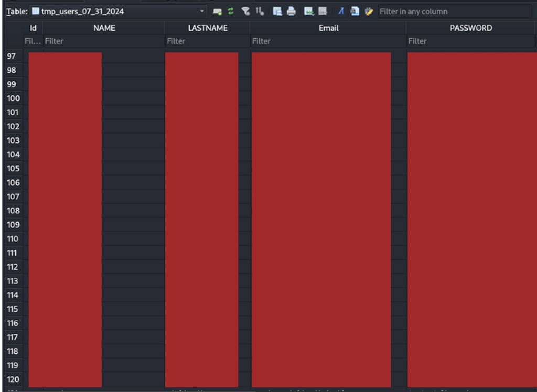Screen dimensions: 537x392
Task: Select row 113 header
Action: (14, 281)
